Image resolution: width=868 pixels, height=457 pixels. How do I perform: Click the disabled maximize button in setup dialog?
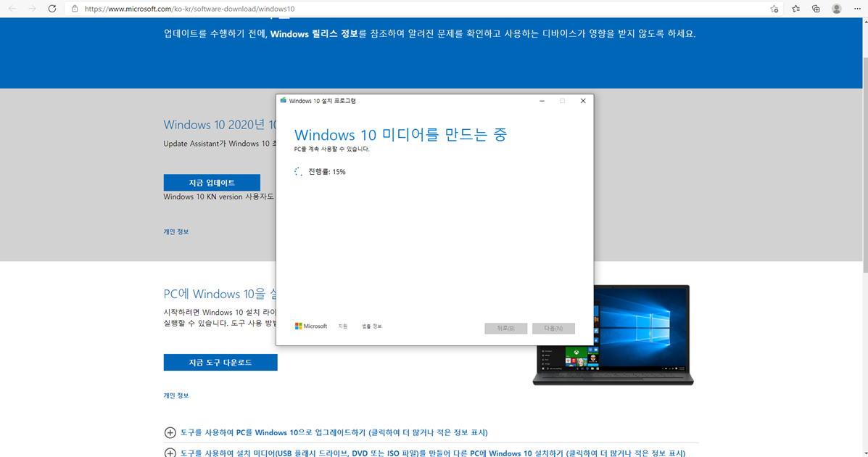coord(563,101)
